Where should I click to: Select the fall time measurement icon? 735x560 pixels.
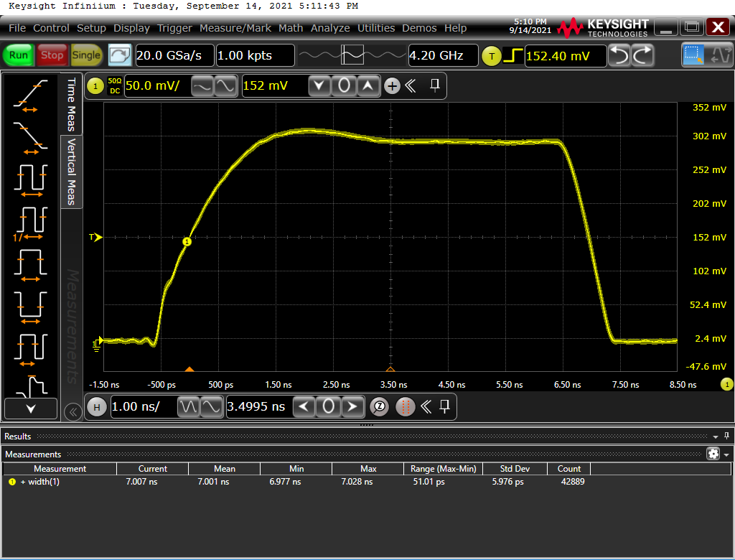pos(30,136)
